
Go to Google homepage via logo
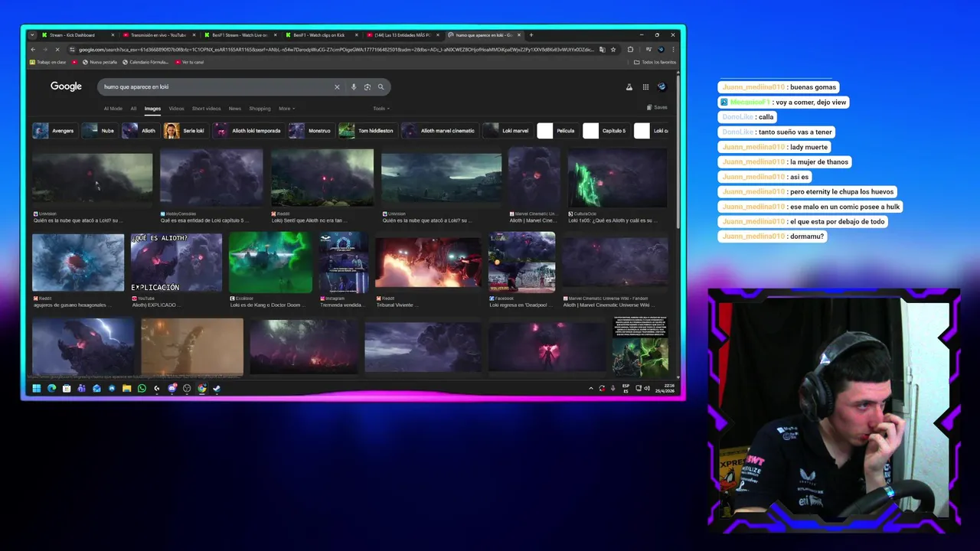click(x=66, y=86)
